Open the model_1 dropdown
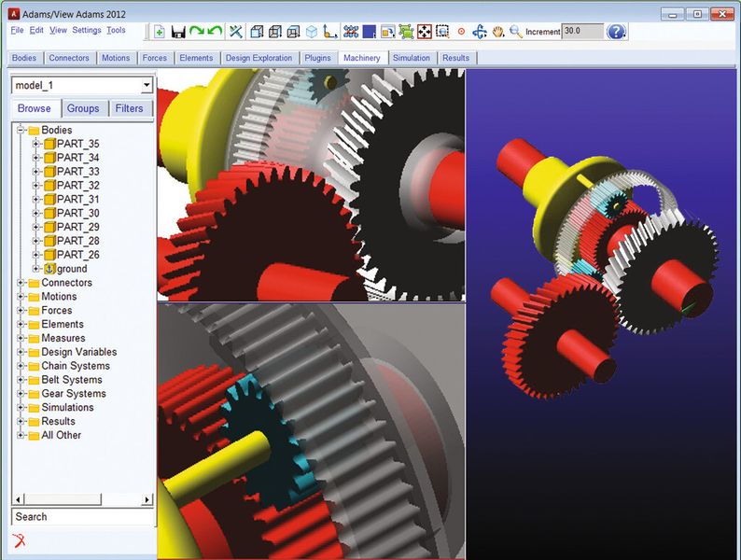The image size is (741, 560). click(x=147, y=85)
